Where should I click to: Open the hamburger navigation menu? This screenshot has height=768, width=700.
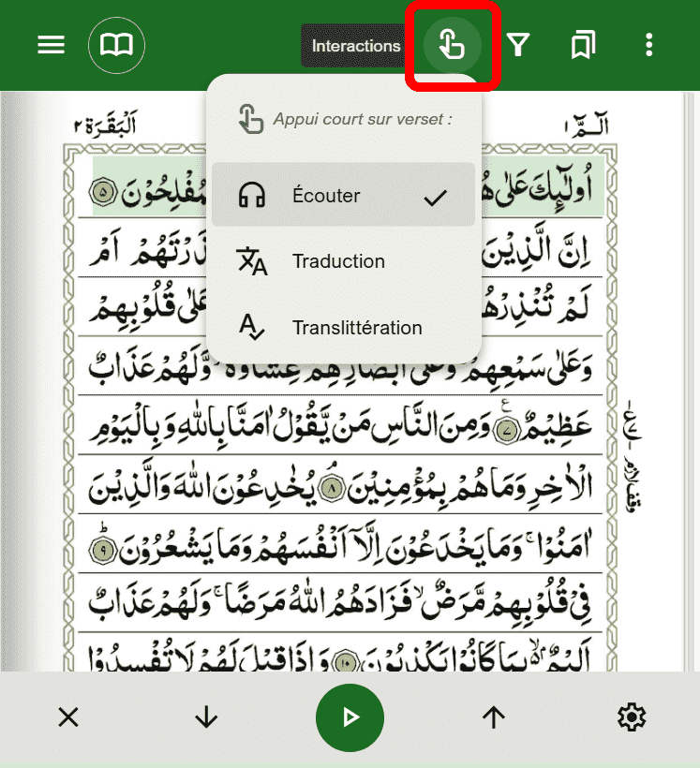(51, 45)
